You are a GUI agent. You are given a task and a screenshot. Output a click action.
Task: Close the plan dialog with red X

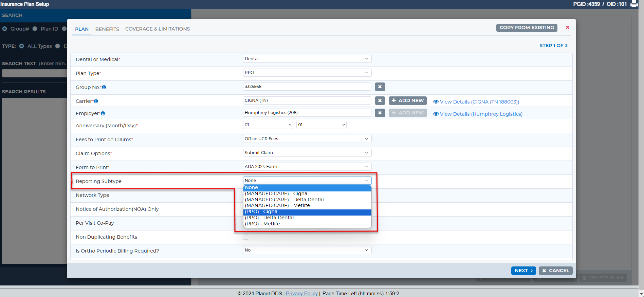[x=568, y=27]
